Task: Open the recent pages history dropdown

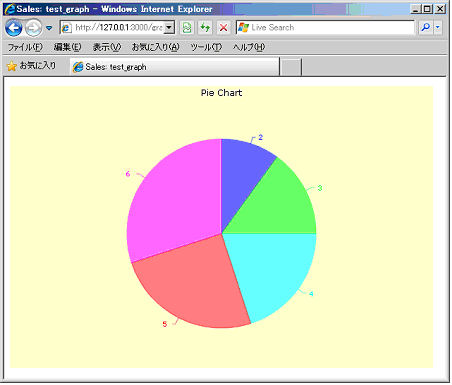Action: coord(49,28)
